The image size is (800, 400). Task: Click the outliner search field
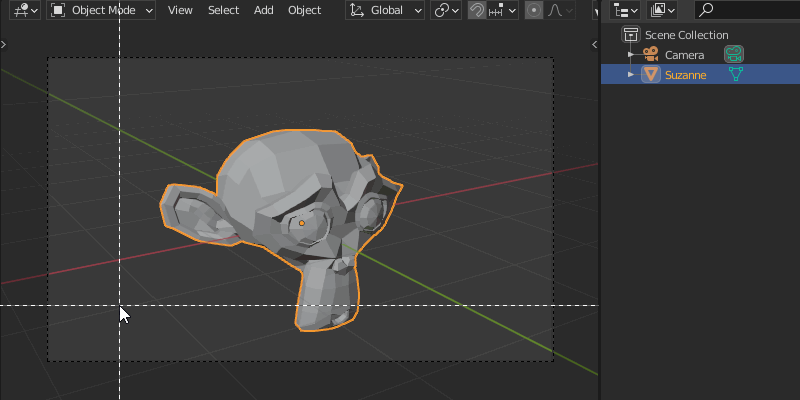747,10
